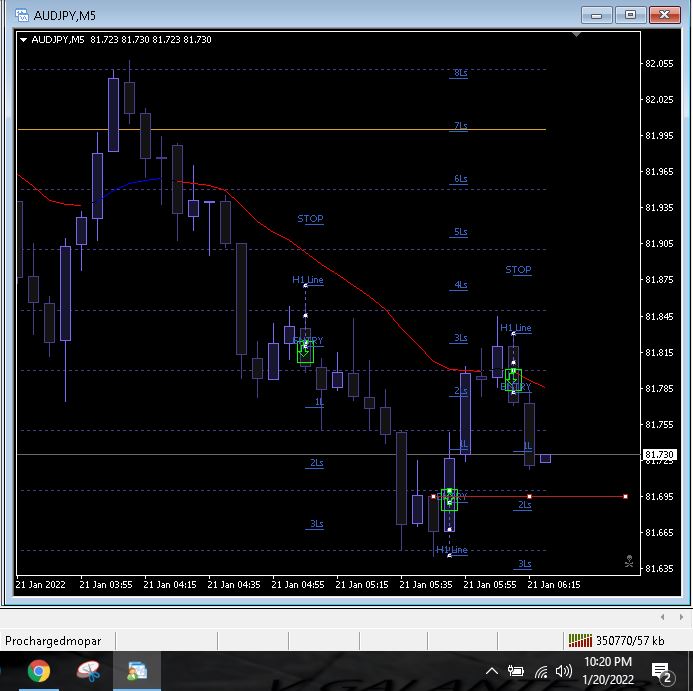Maximize the AUDJPY,M5 chart window
Image resolution: width=693 pixels, height=691 pixels.
(630, 15)
